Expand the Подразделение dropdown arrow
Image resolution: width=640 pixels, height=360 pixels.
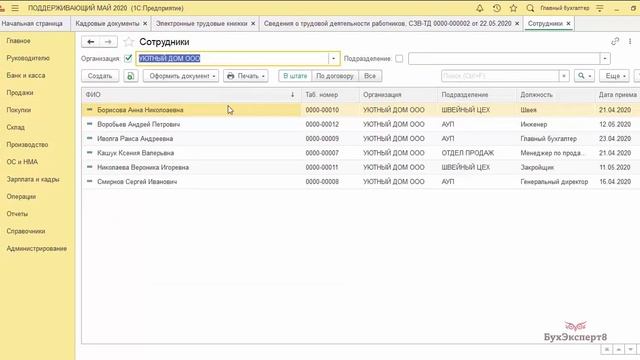[605, 58]
